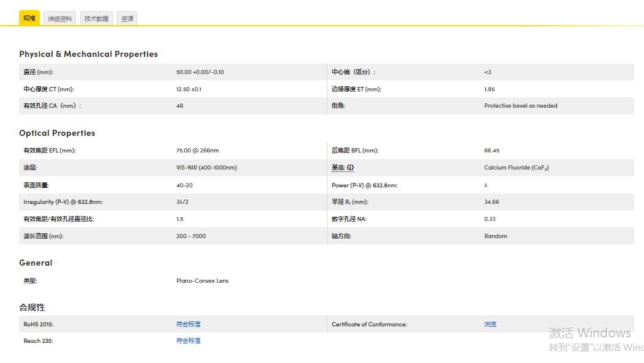Image resolution: width=644 pixels, height=363 pixels.
Task: Click the 75.00 @ 266nm EFL value
Action: pyautogui.click(x=197, y=150)
